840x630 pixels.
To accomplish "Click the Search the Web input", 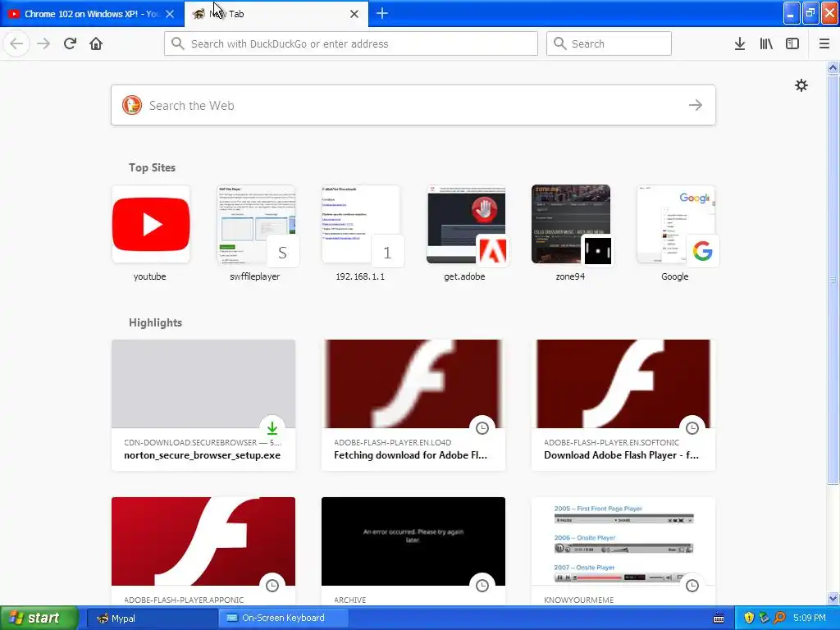I will [x=413, y=105].
